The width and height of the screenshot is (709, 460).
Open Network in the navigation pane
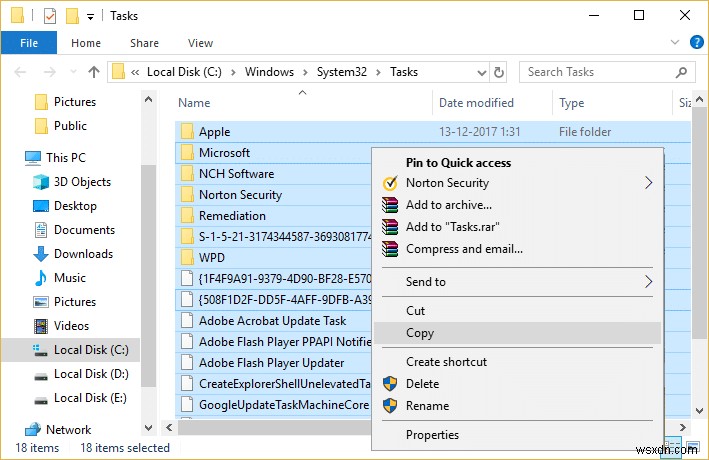68,429
